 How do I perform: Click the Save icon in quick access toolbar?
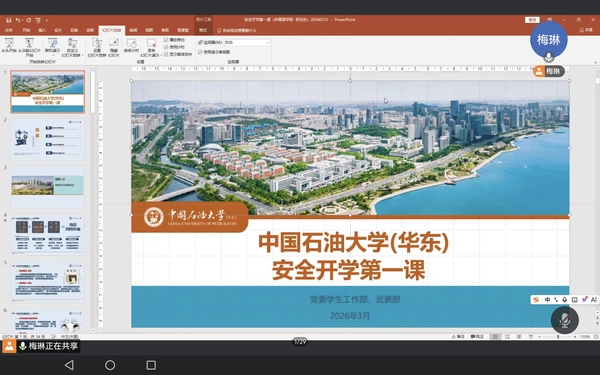[x=9, y=20]
